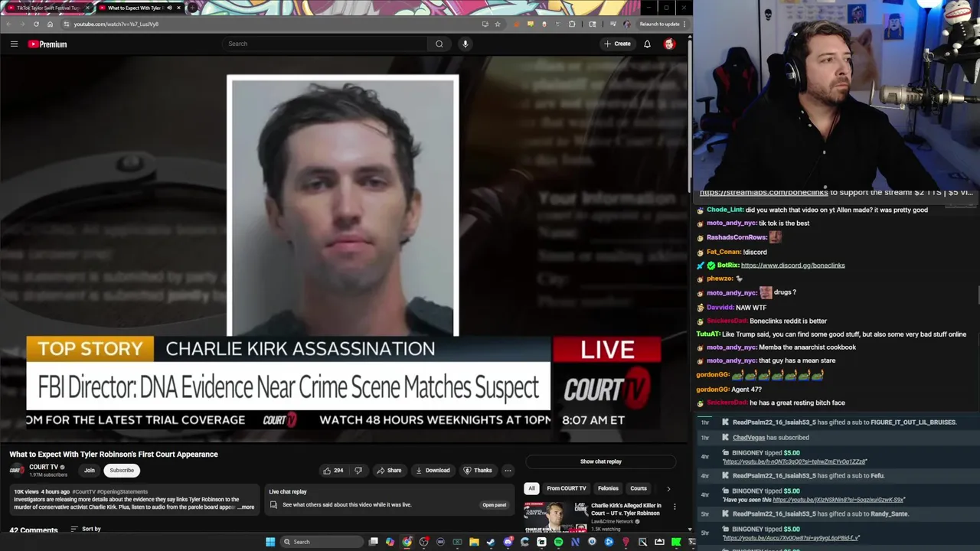Focus the YouTube search field

(x=325, y=44)
